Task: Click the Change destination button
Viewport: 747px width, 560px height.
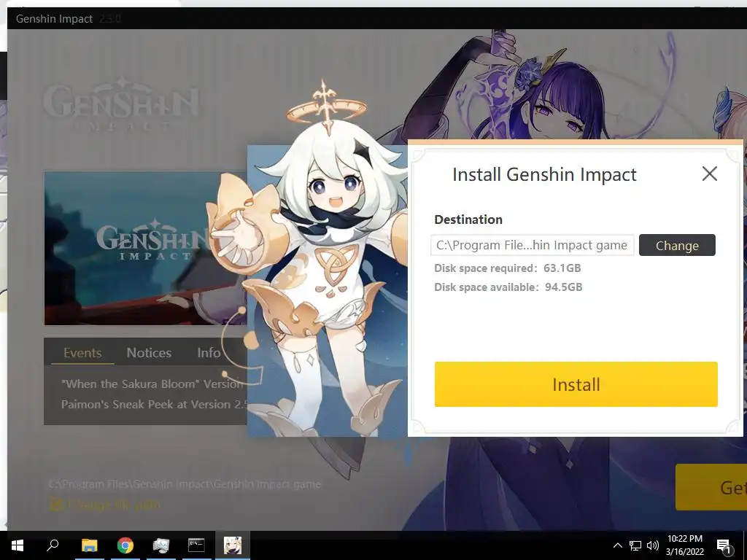Action: click(677, 245)
